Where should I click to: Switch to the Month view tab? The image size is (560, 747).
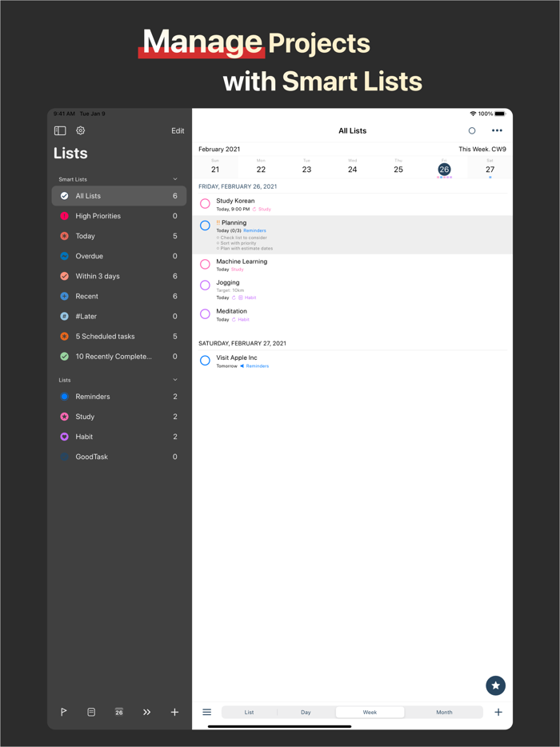pos(444,713)
